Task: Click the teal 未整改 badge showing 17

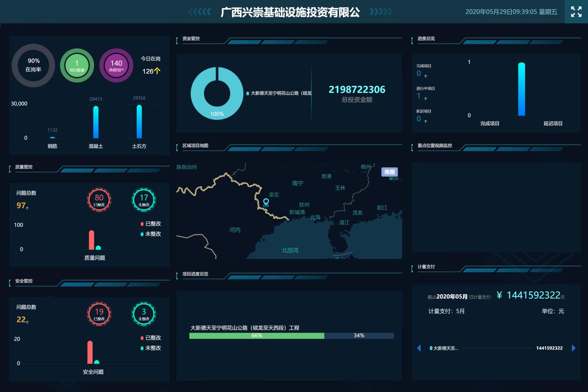Action: [144, 200]
